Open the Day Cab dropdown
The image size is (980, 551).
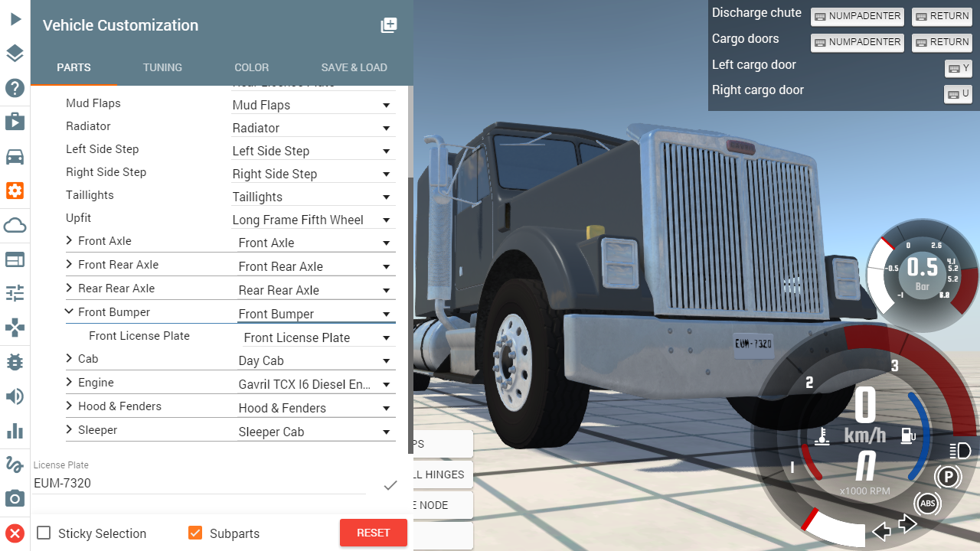[x=316, y=360]
